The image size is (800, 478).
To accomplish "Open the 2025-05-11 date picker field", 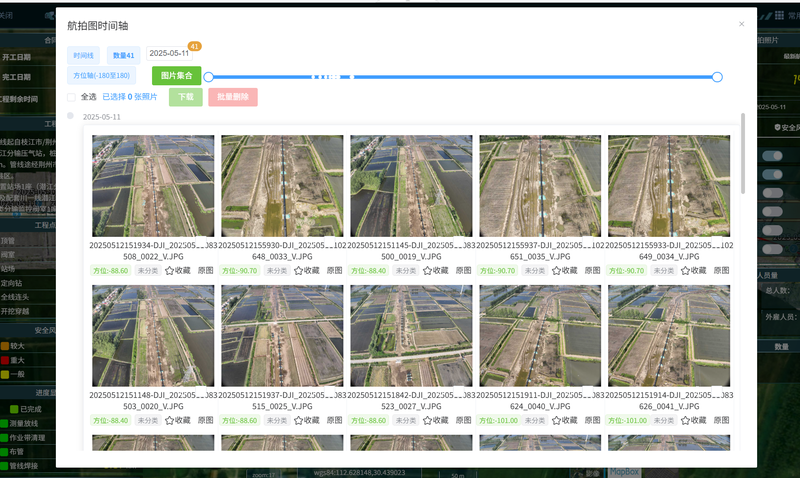I will (x=169, y=53).
